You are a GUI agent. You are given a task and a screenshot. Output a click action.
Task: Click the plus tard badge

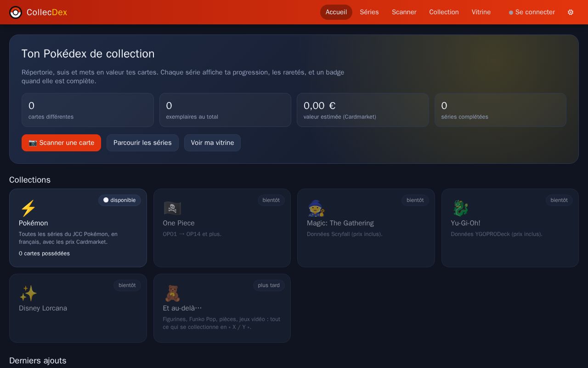pyautogui.click(x=269, y=285)
